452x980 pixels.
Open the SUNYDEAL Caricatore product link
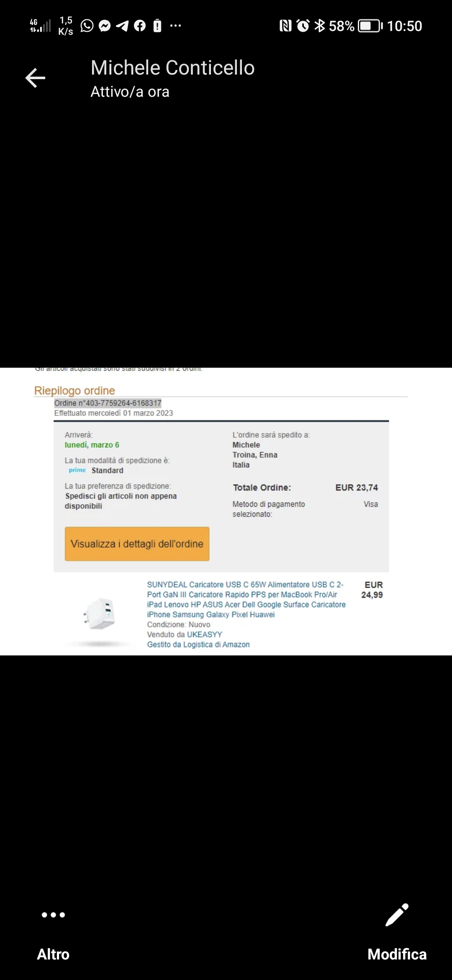click(x=246, y=599)
